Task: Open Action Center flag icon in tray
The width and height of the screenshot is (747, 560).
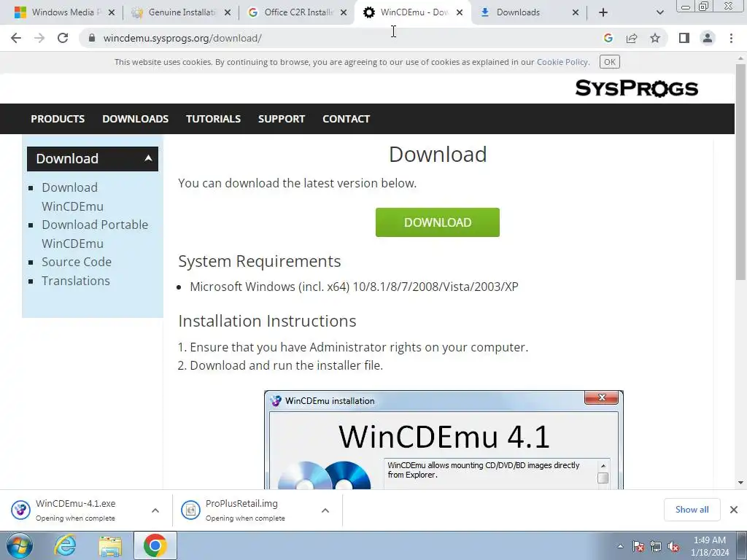Action: pos(638,546)
